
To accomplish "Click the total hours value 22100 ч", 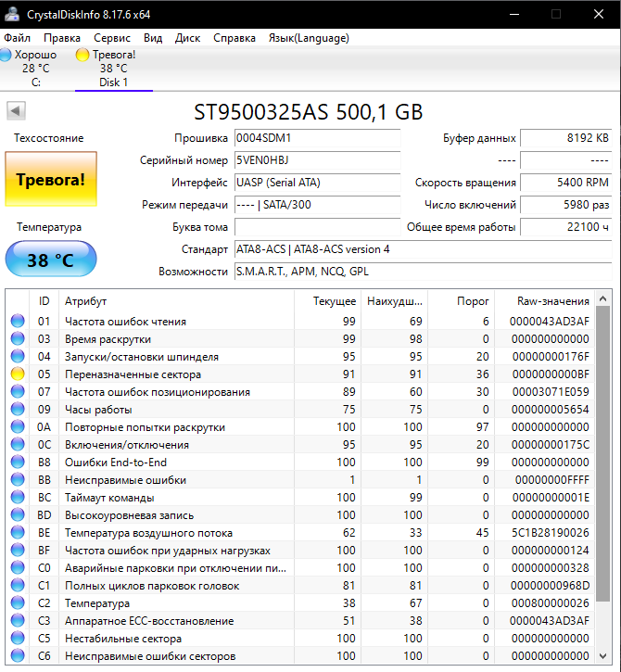I will 566,227.
